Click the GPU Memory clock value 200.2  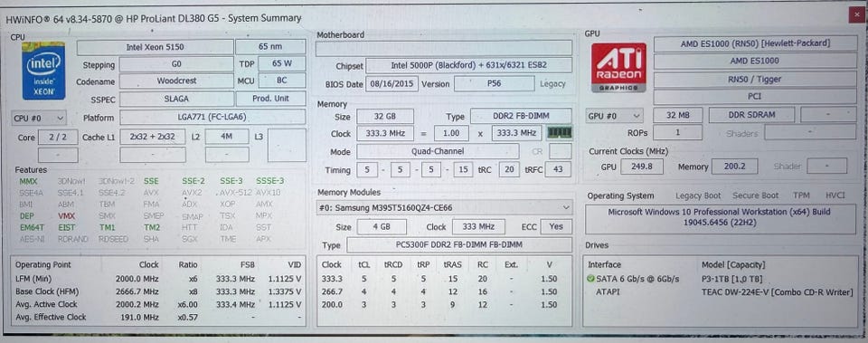pyautogui.click(x=734, y=167)
